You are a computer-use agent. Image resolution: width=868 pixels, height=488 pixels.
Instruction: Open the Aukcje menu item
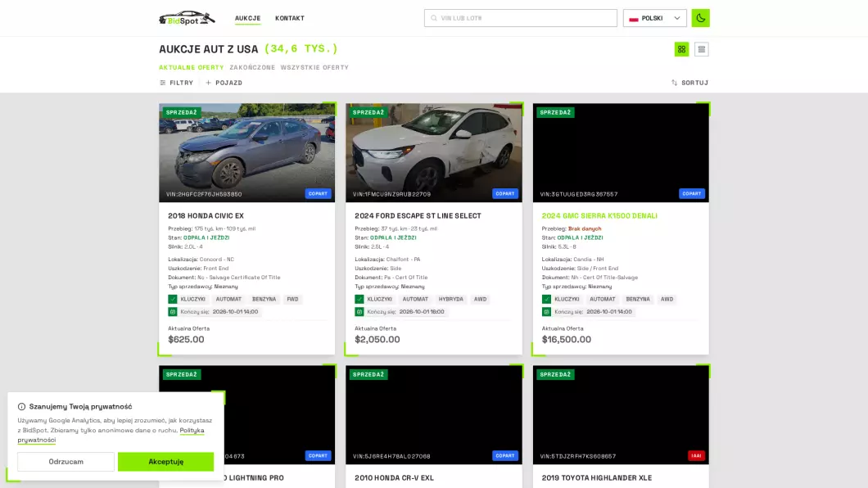point(247,18)
